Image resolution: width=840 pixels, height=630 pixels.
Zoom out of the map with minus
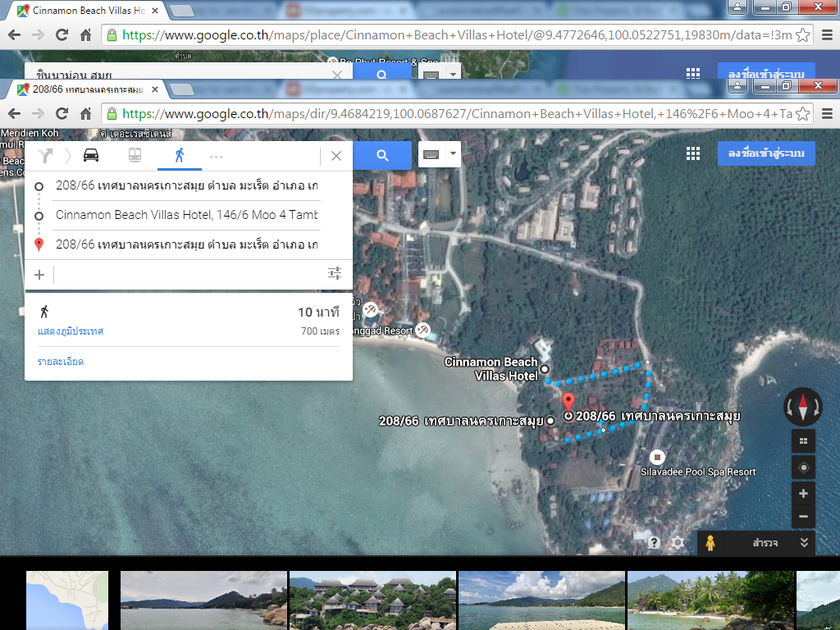(803, 517)
